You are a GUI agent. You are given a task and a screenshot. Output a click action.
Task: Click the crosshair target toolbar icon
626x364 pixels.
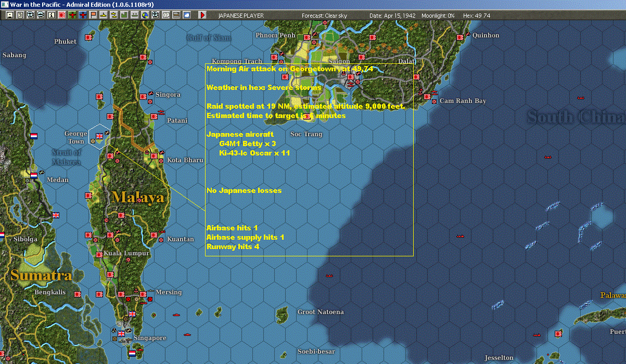point(155,15)
